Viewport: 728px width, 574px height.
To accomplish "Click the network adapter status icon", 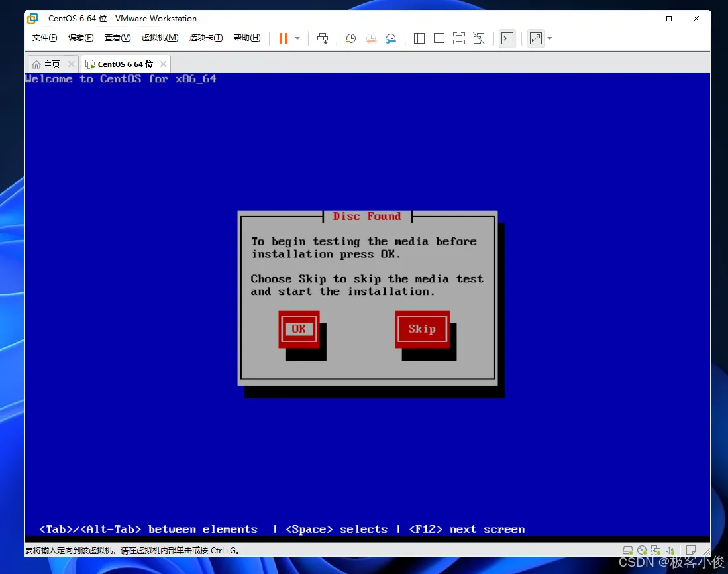I will pyautogui.click(x=656, y=550).
